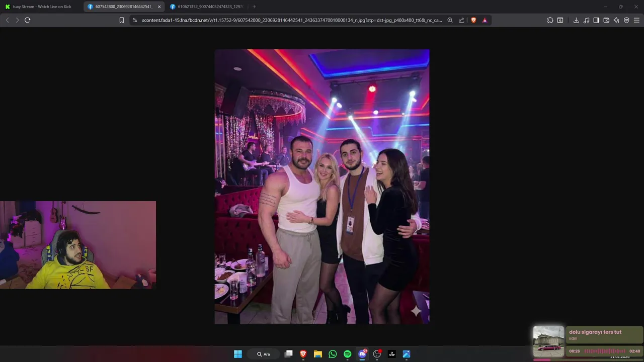644x362 pixels.
Task: Open Brave Wallet icon
Action: coord(606,20)
